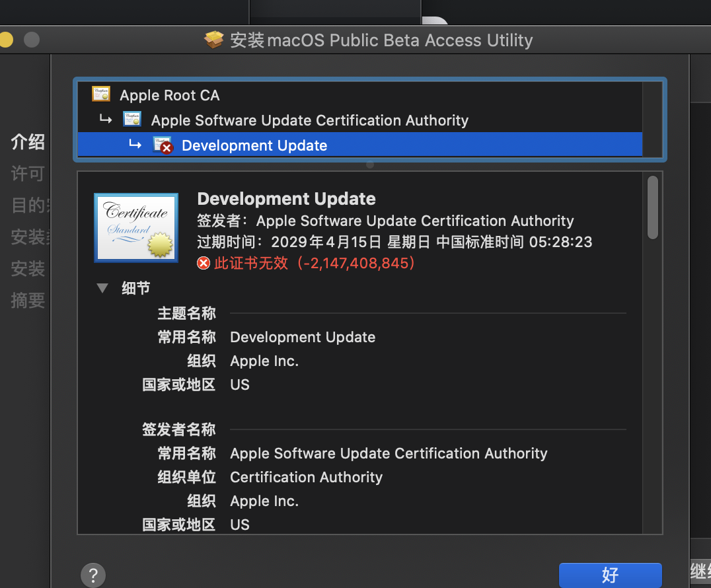Select Apple Software Update Certification Authority in chain

click(309, 120)
